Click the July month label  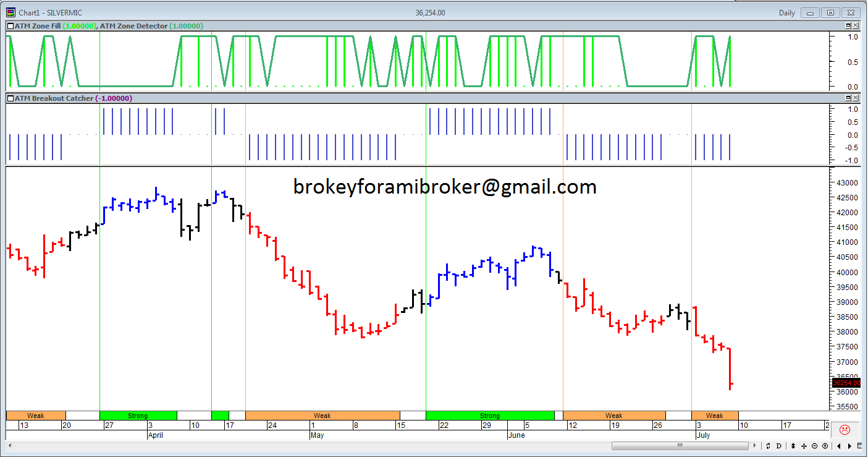tap(703, 435)
